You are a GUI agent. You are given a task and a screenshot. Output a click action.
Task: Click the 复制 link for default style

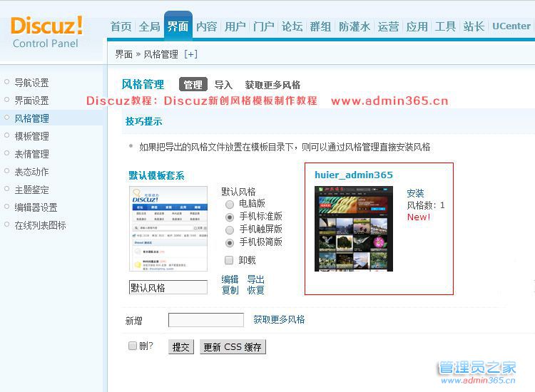coord(230,290)
